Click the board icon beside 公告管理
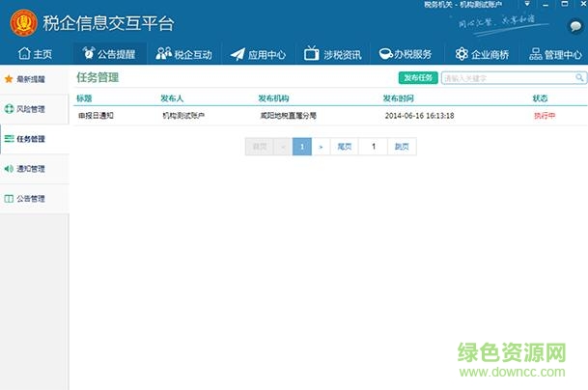This screenshot has width=588, height=390. point(9,199)
